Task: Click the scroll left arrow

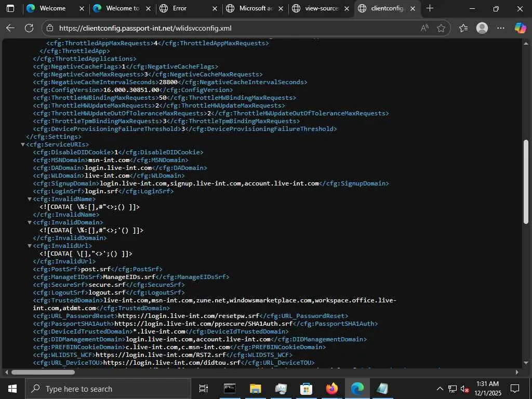Action: click(6, 372)
